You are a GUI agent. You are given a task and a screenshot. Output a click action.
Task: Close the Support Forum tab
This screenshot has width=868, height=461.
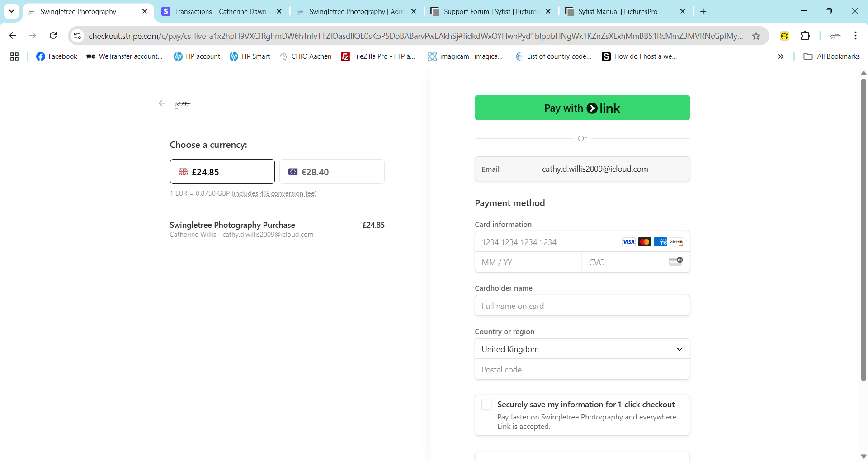[x=548, y=11]
